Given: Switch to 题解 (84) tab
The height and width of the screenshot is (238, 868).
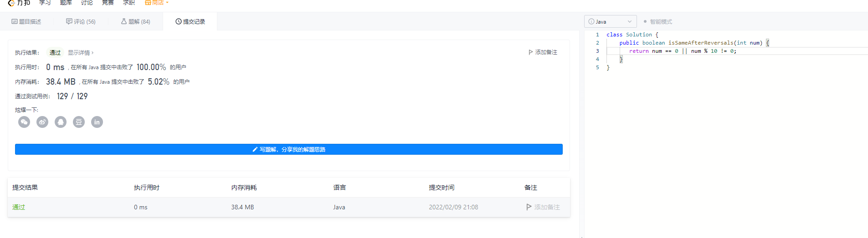Looking at the screenshot, I should (x=135, y=21).
